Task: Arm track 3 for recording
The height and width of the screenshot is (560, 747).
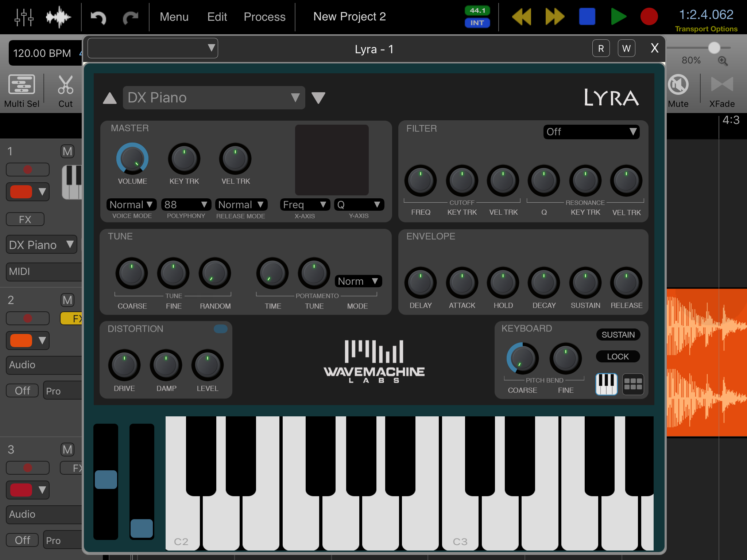Action: coord(28,468)
